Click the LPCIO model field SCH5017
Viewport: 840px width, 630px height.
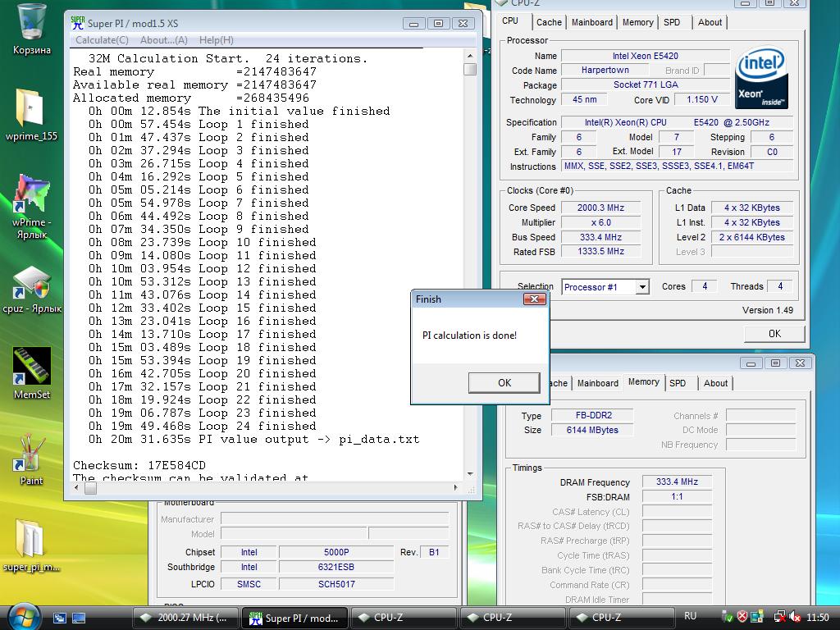[x=336, y=584]
